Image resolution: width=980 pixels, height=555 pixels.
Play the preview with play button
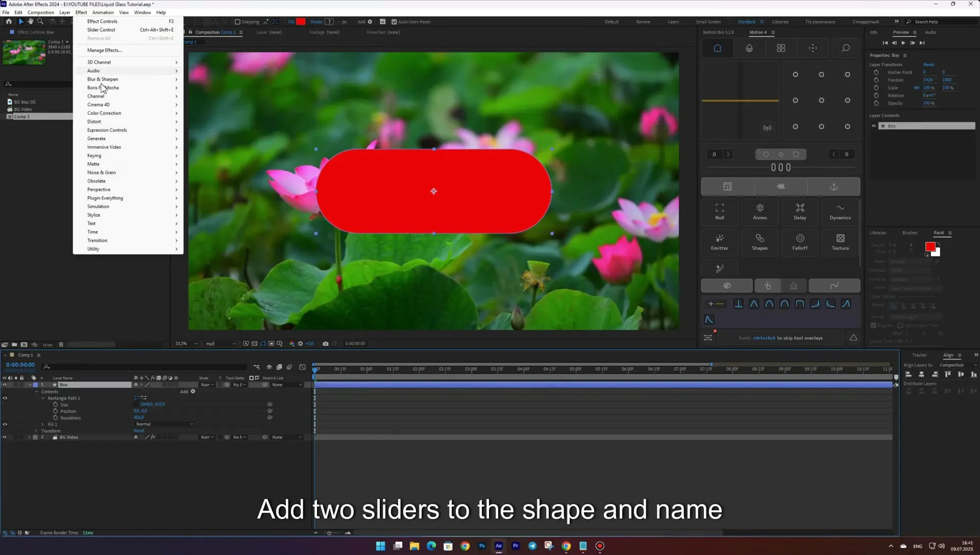tap(903, 43)
